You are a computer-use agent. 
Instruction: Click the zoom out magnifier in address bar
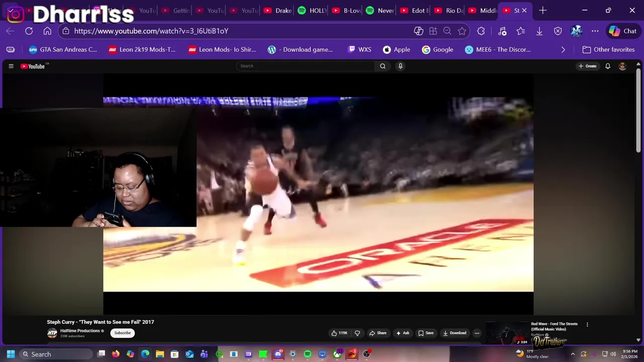coord(447,31)
